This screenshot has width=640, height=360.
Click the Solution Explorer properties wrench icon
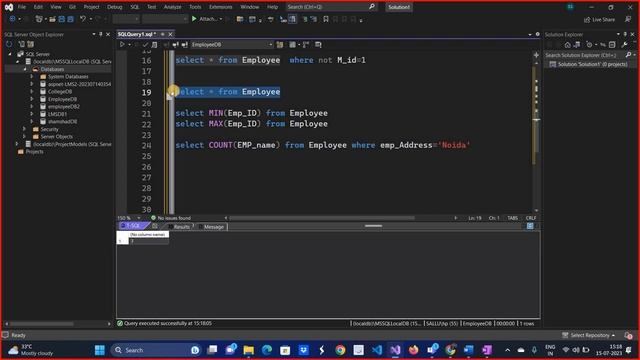624,44
